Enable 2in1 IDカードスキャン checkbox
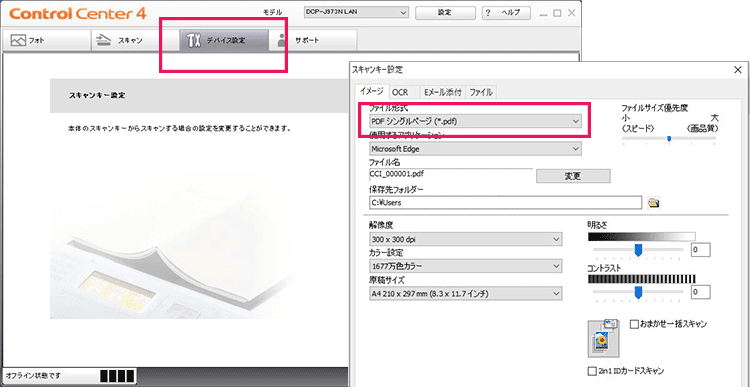 click(x=592, y=371)
